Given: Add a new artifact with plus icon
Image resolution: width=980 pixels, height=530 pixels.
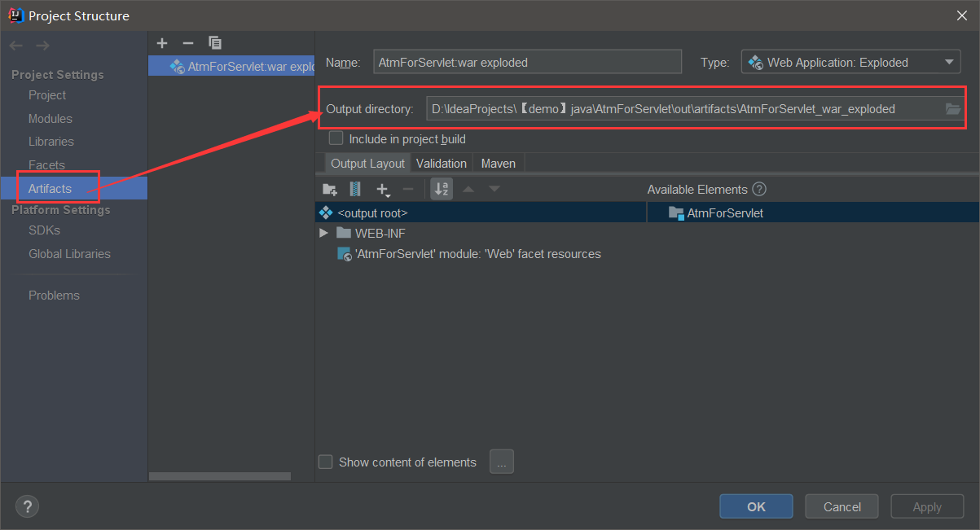Looking at the screenshot, I should click(162, 42).
